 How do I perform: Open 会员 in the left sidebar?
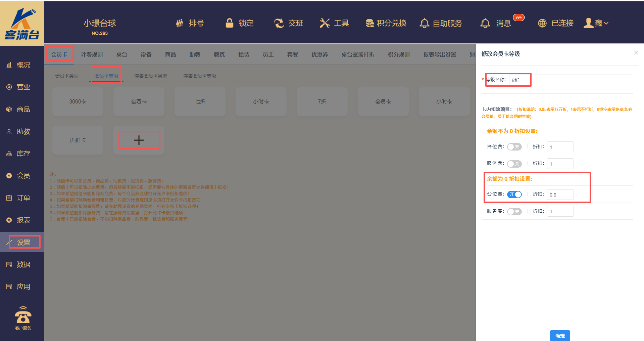(x=23, y=176)
